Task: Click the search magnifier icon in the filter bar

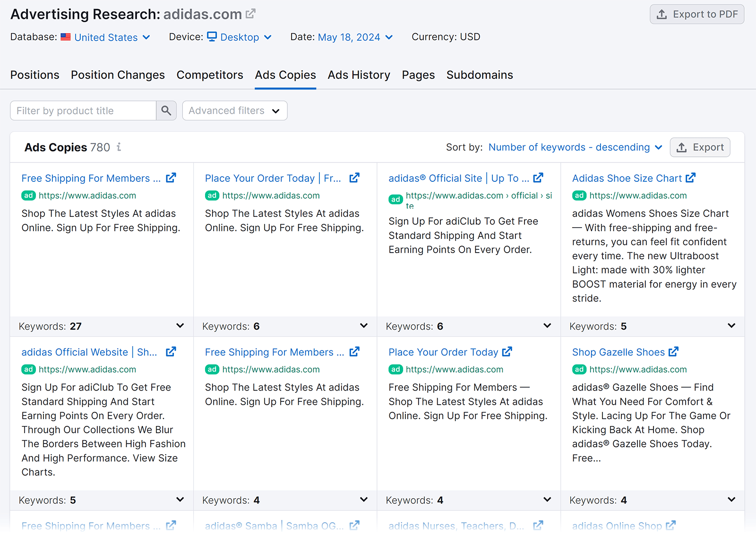Action: [x=166, y=111]
